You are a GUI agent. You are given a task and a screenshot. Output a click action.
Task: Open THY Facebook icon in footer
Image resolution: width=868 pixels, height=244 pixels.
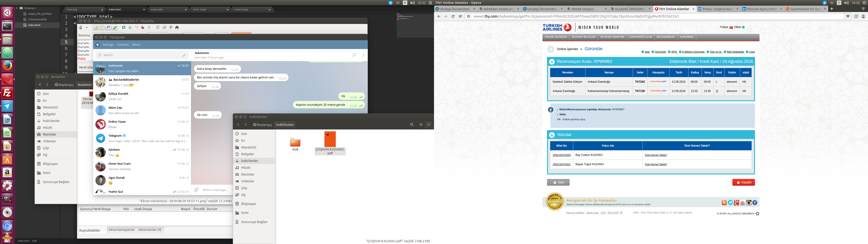tap(755, 203)
